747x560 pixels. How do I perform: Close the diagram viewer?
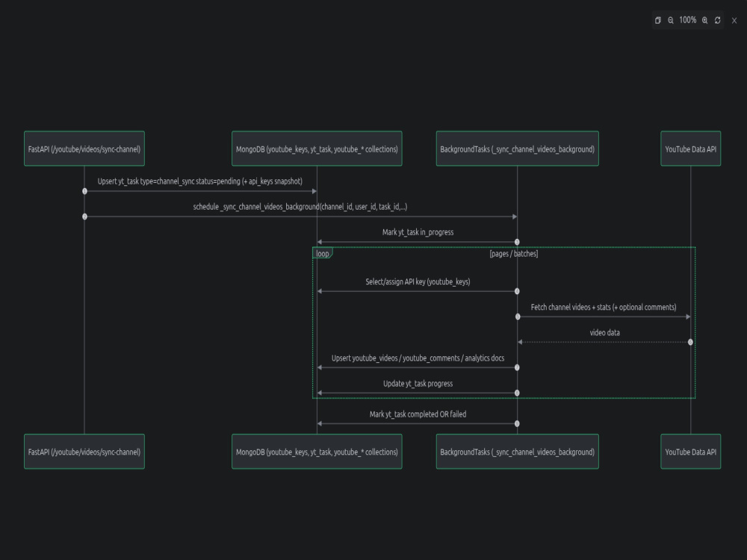pos(734,20)
